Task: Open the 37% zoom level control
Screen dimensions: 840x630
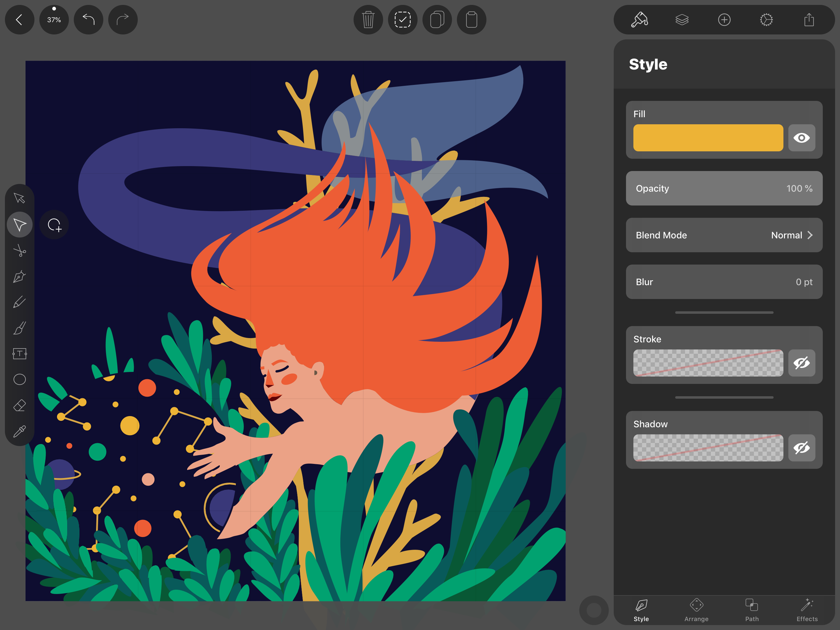Action: 54,19
